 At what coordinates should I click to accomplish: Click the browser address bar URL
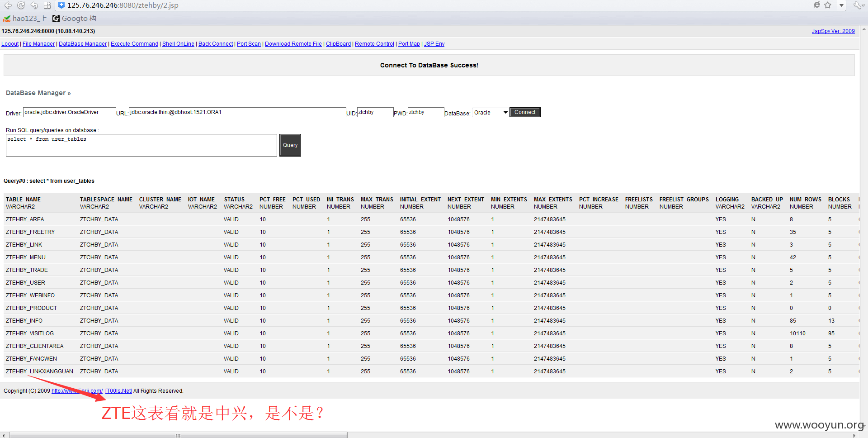click(123, 5)
